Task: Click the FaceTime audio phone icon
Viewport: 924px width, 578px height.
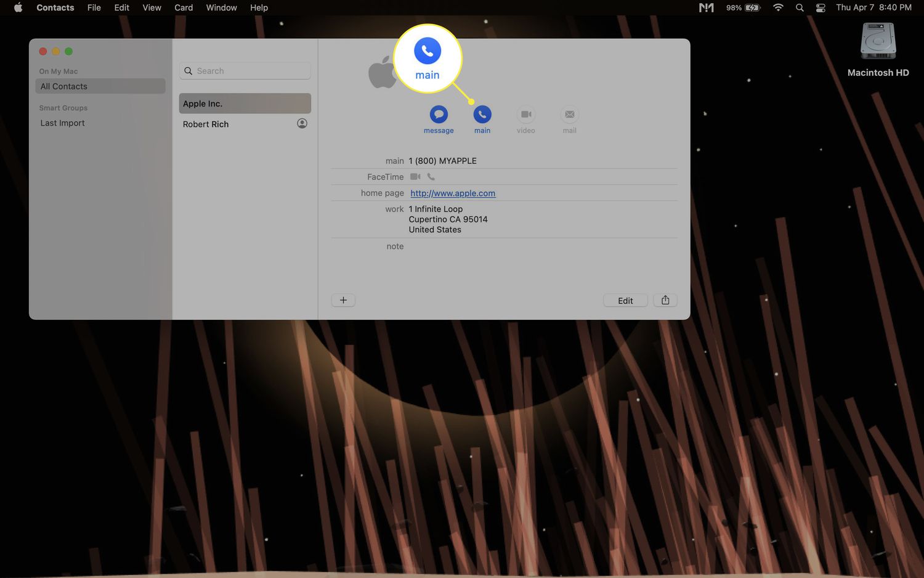Action: [431, 177]
